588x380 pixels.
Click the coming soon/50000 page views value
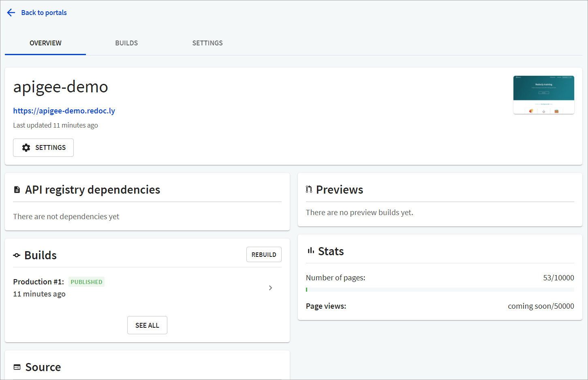click(x=541, y=306)
